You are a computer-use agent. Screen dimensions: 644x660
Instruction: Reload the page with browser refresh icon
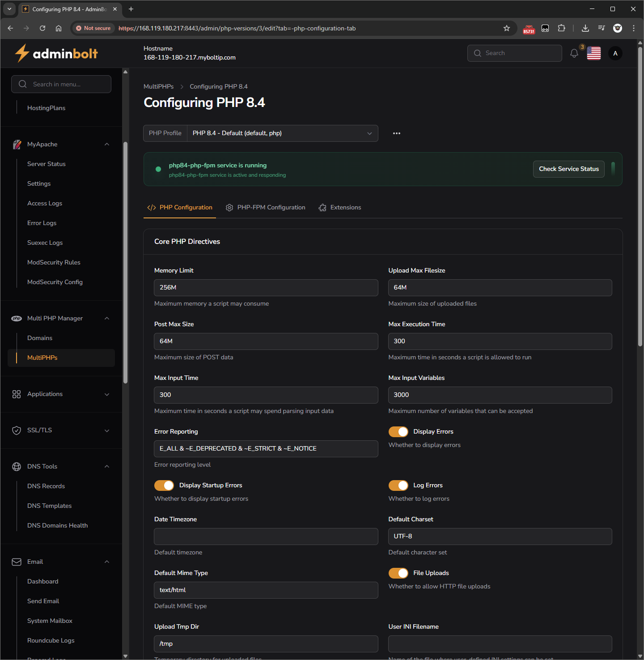(42, 28)
